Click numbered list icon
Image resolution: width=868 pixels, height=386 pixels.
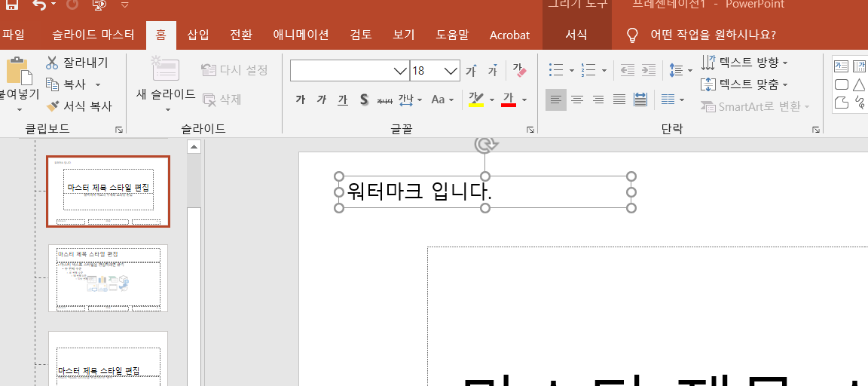(x=588, y=70)
